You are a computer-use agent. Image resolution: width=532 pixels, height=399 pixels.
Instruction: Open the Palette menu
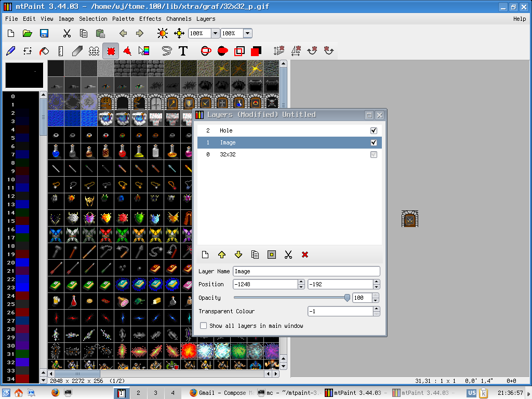click(x=123, y=19)
